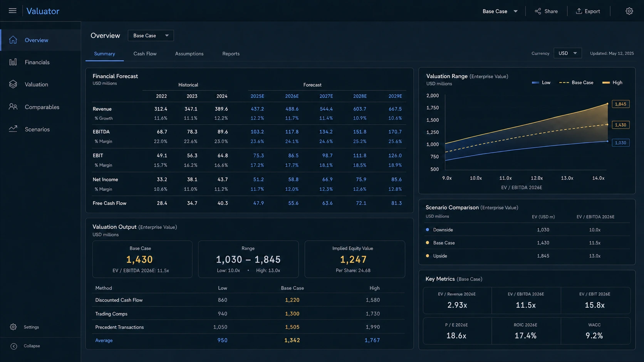Click the 2029E forecast column header
Screen dimensions: 644x362
(x=395, y=96)
